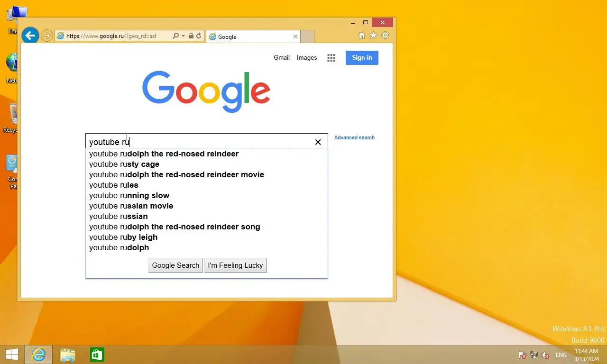This screenshot has width=607, height=364.
Task: Open the address bar dropdown arrow
Action: pyautogui.click(x=183, y=36)
